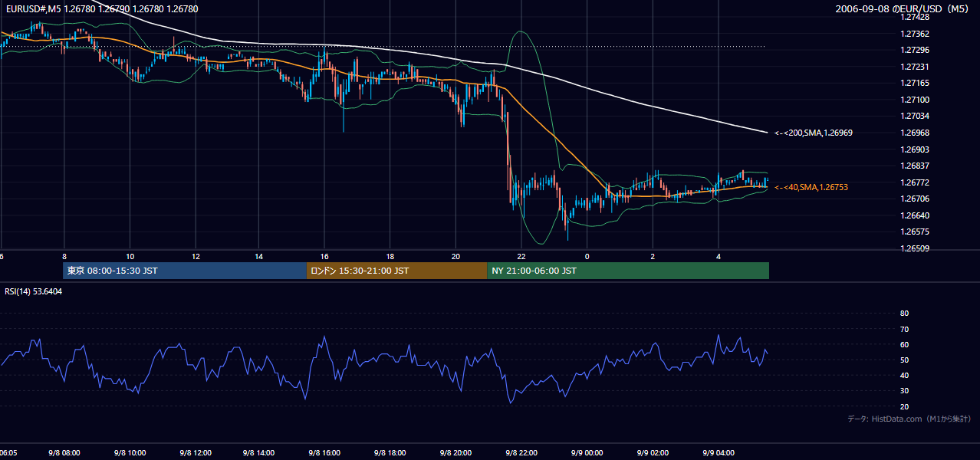Viewport: 980px width, 460px height.
Task: Click the 50 level on RSI scale
Action: [x=904, y=360]
